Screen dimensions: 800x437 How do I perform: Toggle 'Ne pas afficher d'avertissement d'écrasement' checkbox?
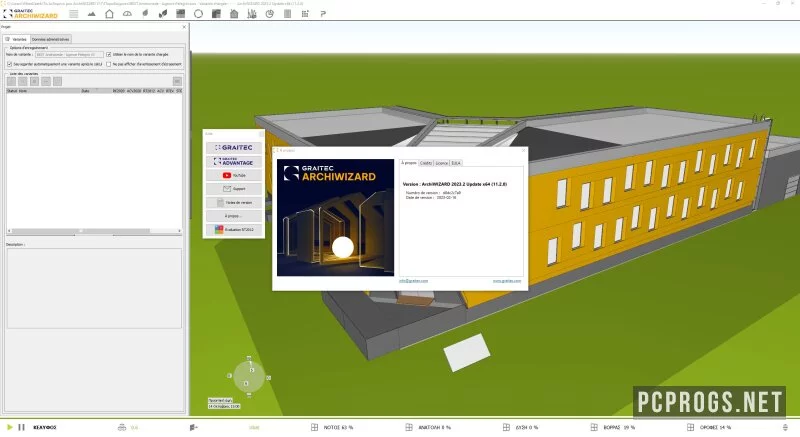(108, 64)
